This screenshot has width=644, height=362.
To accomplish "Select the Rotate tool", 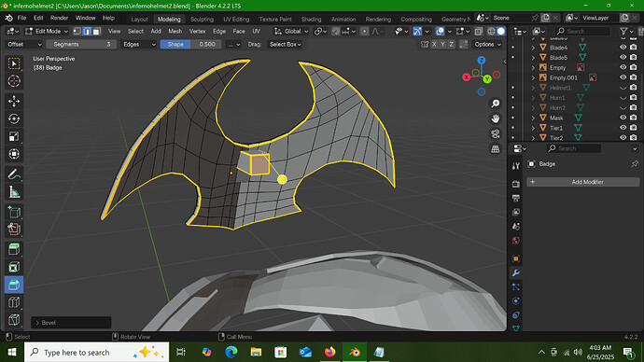I will [14, 118].
